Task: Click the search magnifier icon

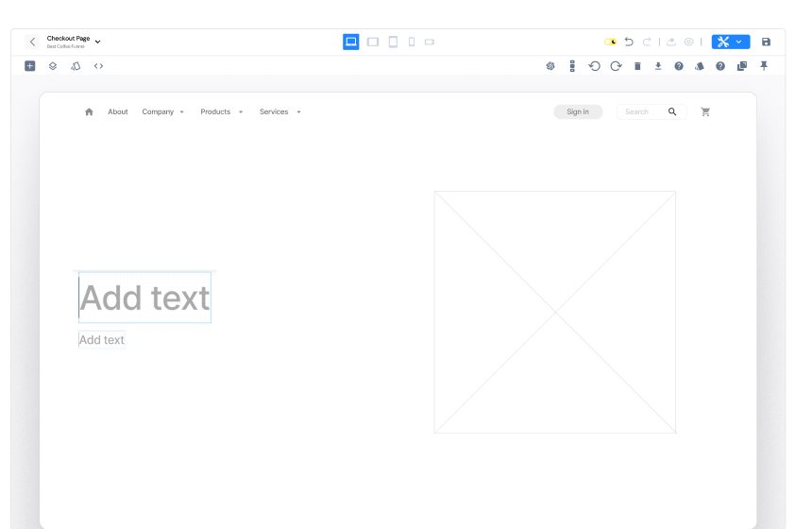Action: coord(672,111)
